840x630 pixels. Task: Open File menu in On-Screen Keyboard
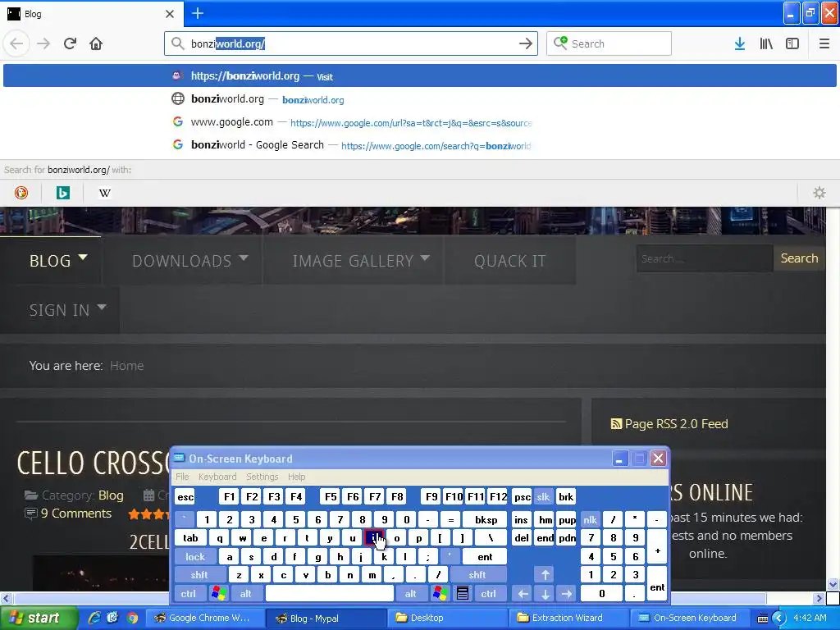point(182,477)
